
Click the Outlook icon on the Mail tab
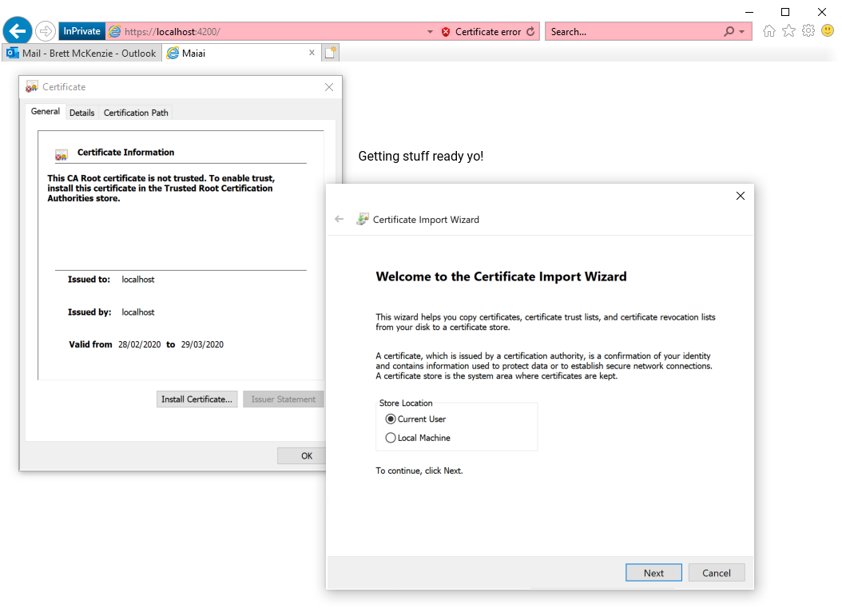point(12,54)
